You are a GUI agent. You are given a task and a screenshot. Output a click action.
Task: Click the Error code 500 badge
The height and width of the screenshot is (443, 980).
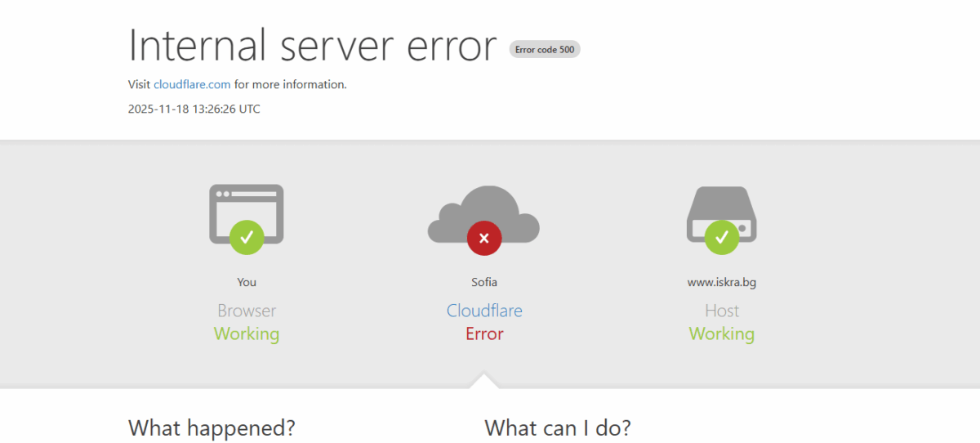[545, 49]
